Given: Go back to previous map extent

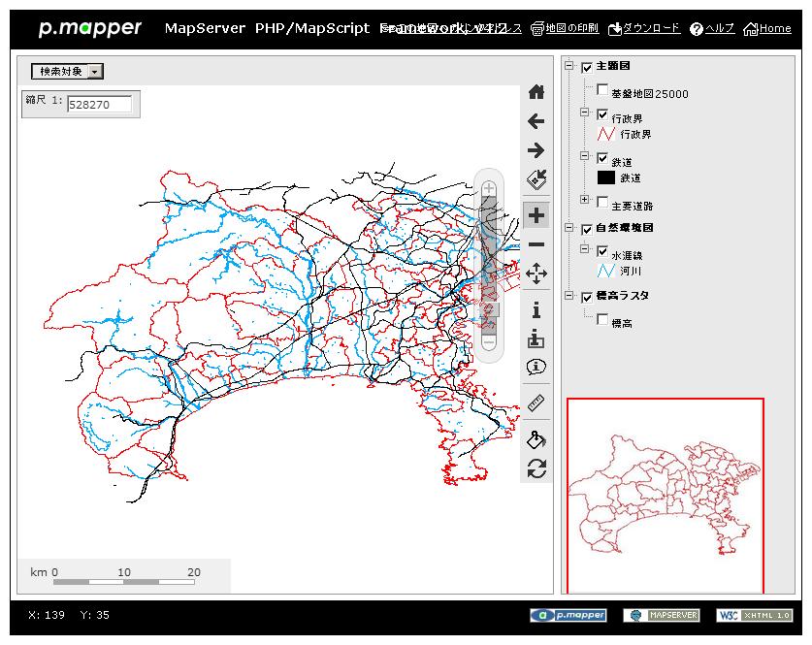Looking at the screenshot, I should click(536, 121).
